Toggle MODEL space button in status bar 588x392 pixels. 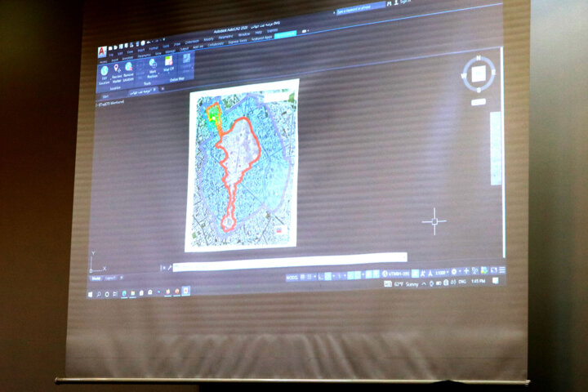point(292,277)
